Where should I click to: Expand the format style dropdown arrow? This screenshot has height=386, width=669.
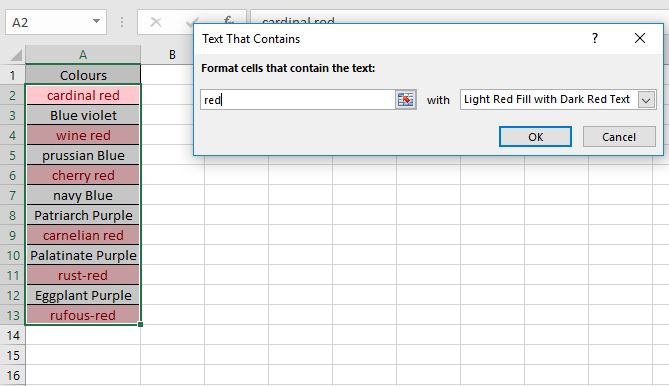tap(646, 100)
